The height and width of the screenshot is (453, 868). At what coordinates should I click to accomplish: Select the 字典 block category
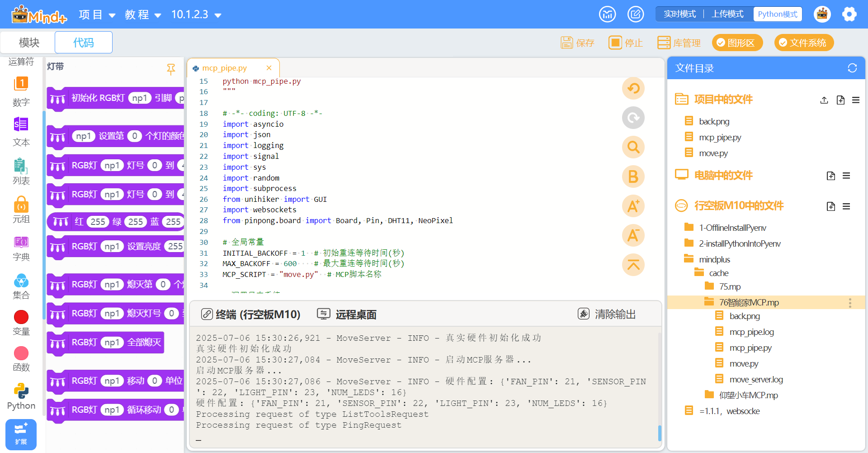[21, 248]
